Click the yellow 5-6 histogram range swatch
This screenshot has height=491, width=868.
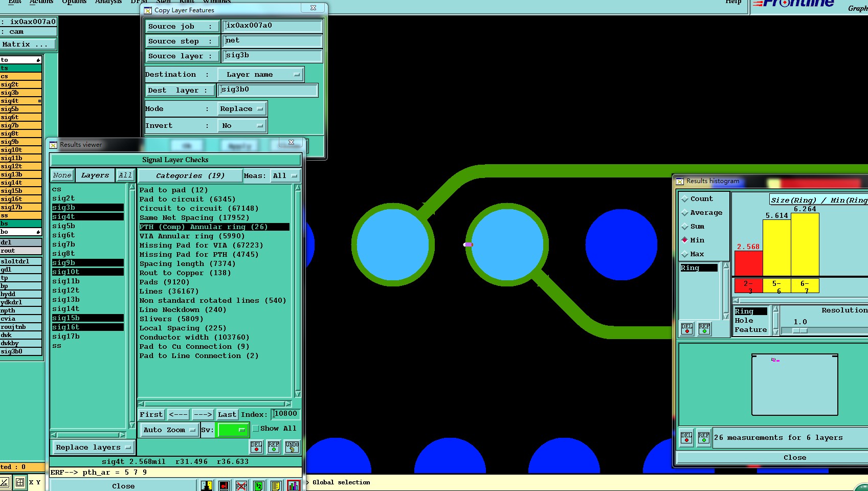776,286
